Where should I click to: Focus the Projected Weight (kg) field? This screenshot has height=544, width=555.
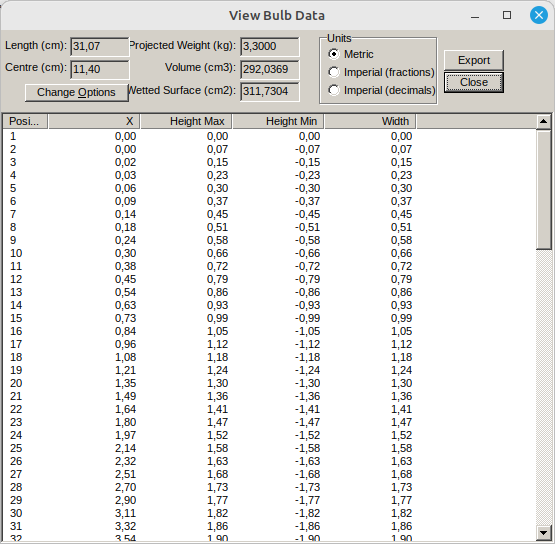click(x=270, y=47)
